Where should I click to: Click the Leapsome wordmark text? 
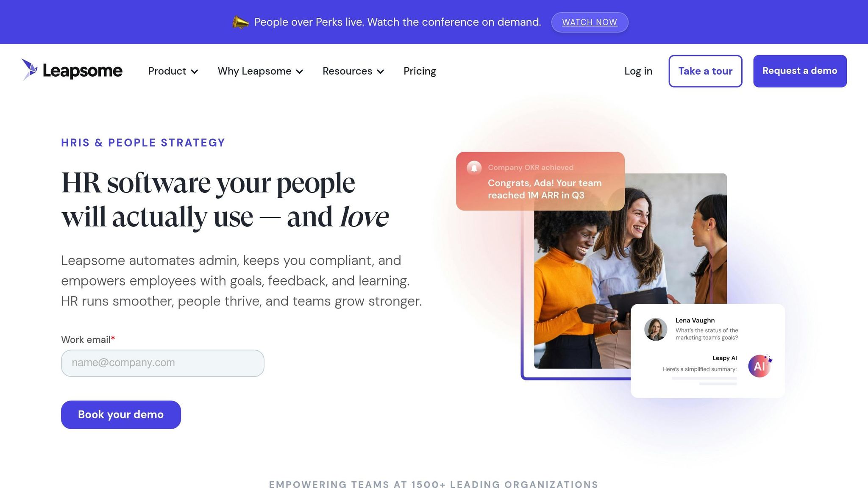[x=83, y=71]
